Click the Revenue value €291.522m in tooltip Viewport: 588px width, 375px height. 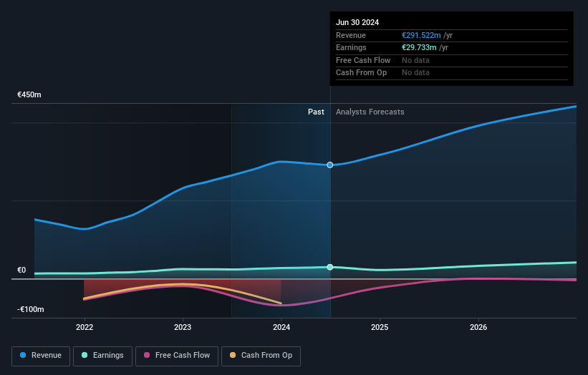pyautogui.click(x=421, y=35)
